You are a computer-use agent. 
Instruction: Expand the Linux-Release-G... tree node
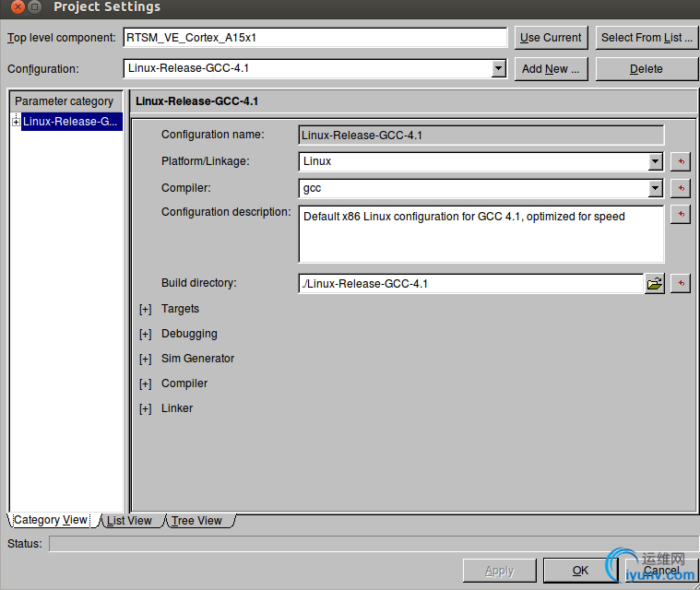(16, 122)
